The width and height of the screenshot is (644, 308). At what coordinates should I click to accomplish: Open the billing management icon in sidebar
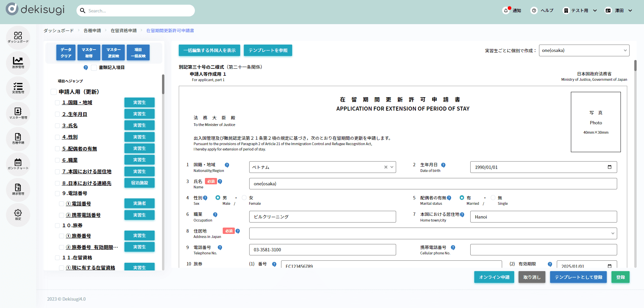(x=18, y=189)
